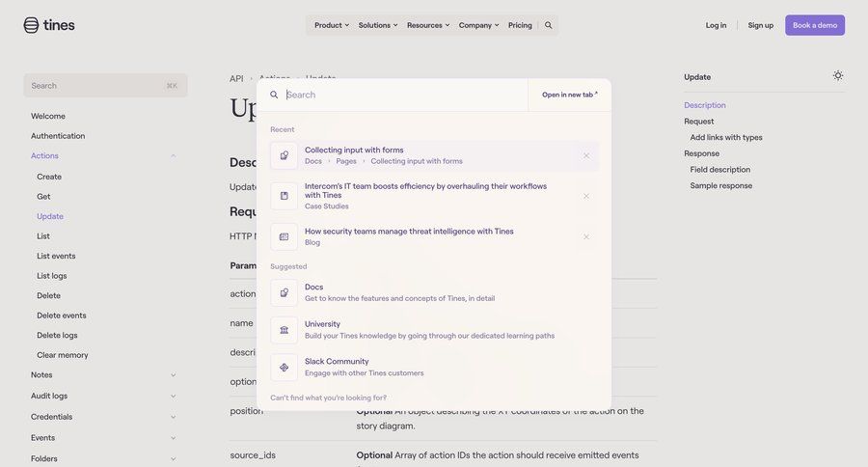
Task: Jump to Field description section
Action: [720, 170]
